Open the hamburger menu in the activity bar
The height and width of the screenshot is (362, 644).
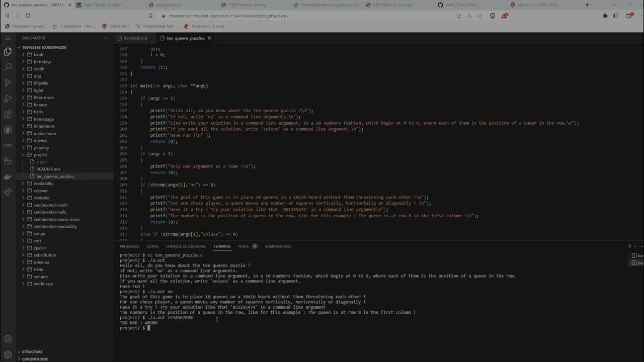[x=8, y=38]
